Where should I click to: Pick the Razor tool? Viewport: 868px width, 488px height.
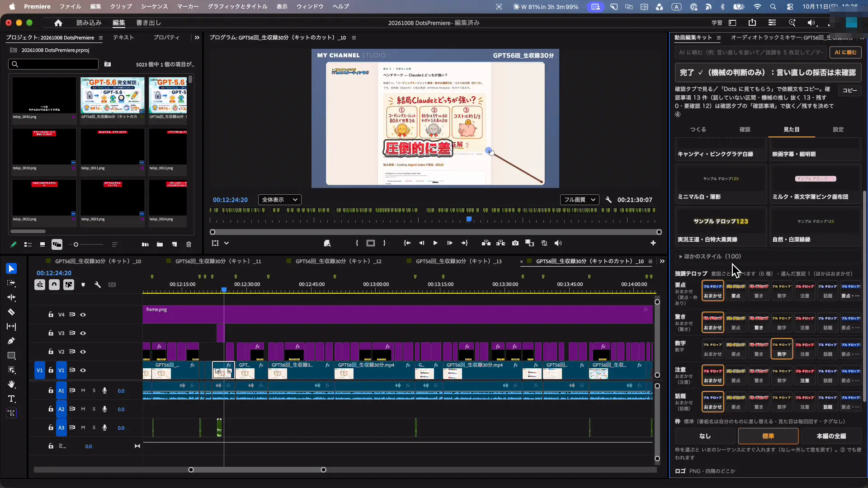(11, 312)
